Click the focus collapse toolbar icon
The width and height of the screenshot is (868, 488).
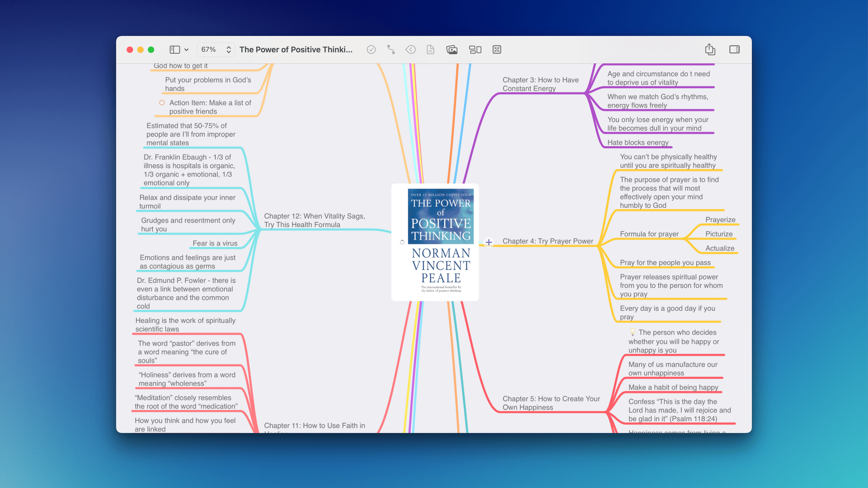pos(497,50)
